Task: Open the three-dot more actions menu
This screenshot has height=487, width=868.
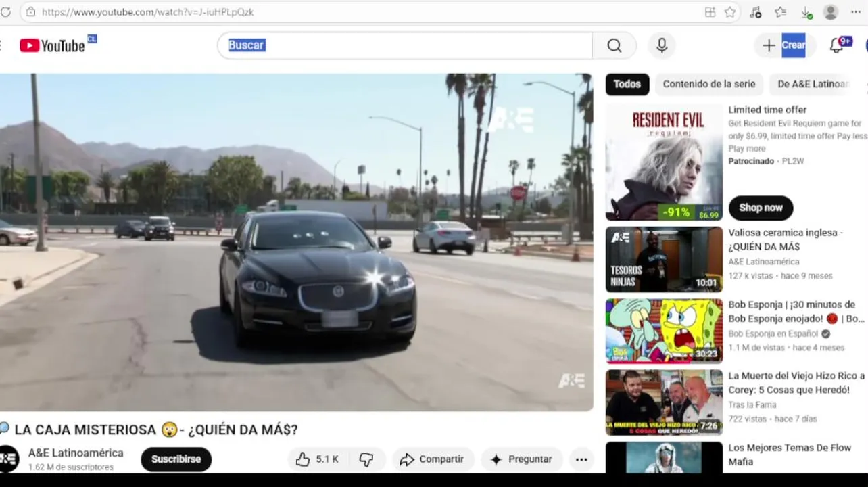Action: click(x=581, y=459)
